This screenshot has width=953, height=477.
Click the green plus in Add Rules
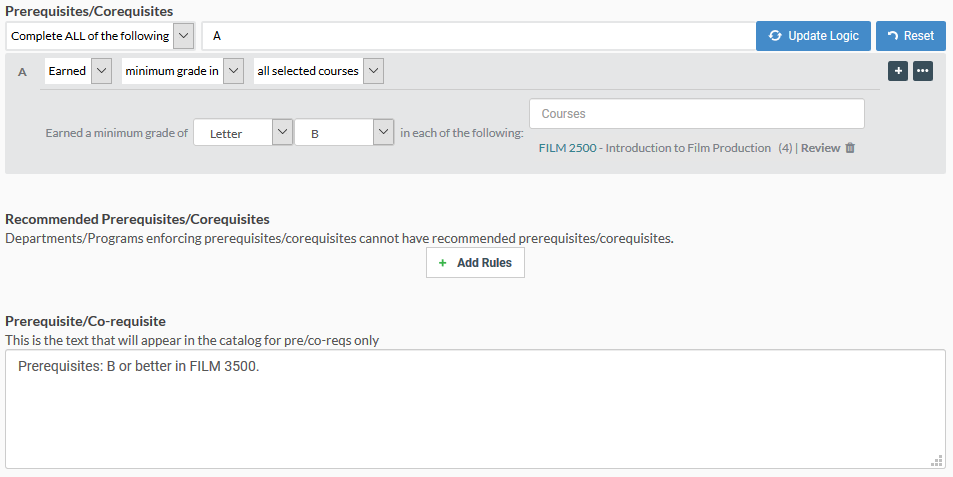point(442,263)
